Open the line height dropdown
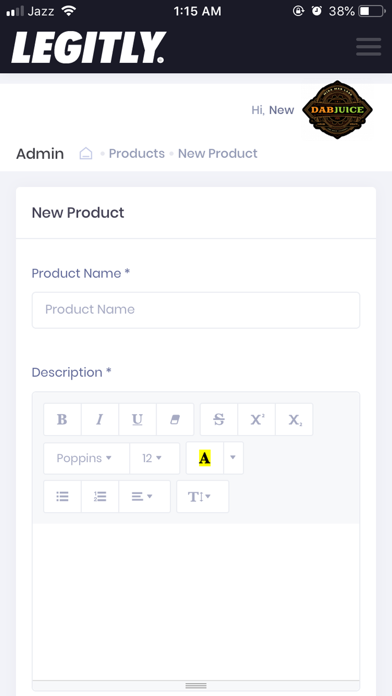 tap(202, 496)
